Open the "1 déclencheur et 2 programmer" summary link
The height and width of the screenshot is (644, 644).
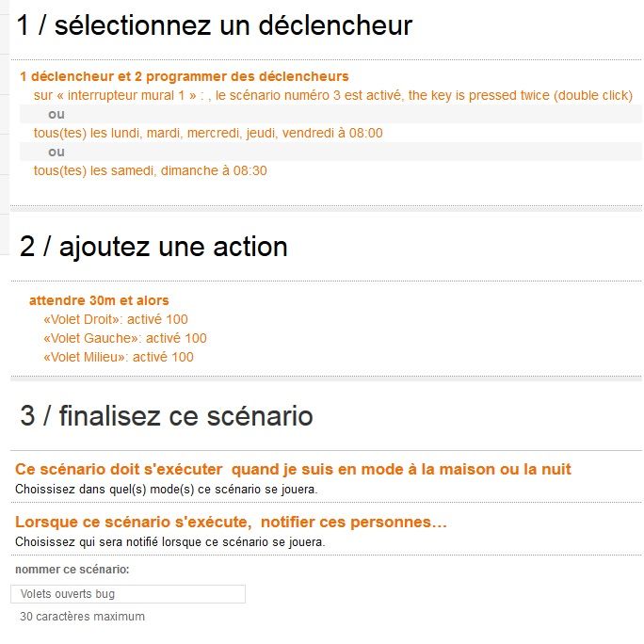(184, 76)
